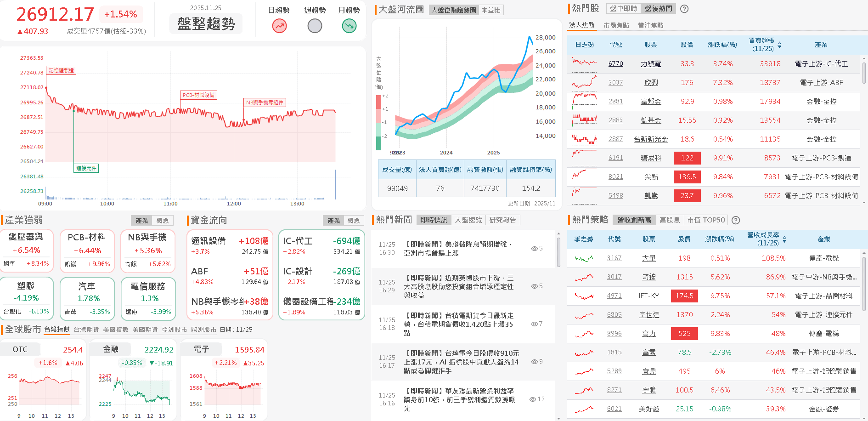The width and height of the screenshot is (868, 421).
Task: Switch the river chart to 本益比 view
Action: 490,10
